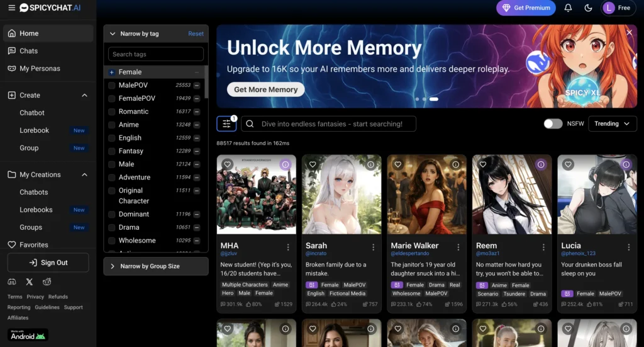Expand the Narrow by Group Size section
The width and height of the screenshot is (644, 347).
point(155,266)
